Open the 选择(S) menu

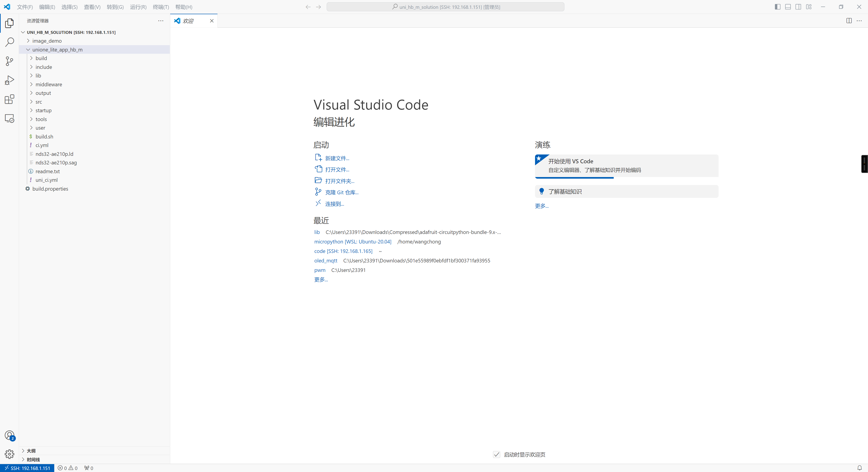69,7
